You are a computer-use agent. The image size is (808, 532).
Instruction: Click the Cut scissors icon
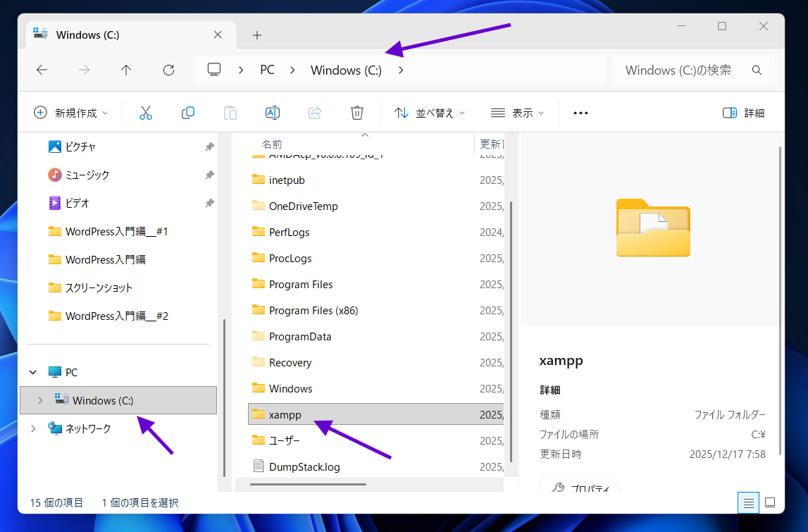pos(146,113)
